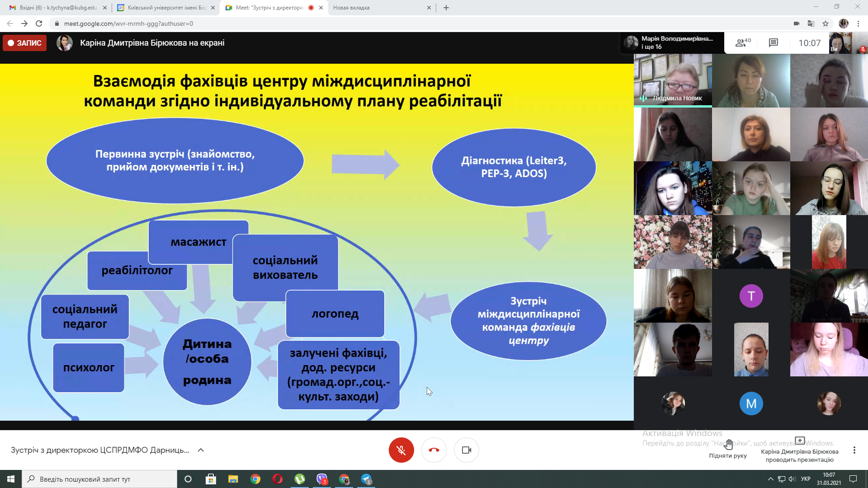The height and width of the screenshot is (488, 868).
Task: Click the red ЗАПИС recording indicator
Action: click(25, 43)
